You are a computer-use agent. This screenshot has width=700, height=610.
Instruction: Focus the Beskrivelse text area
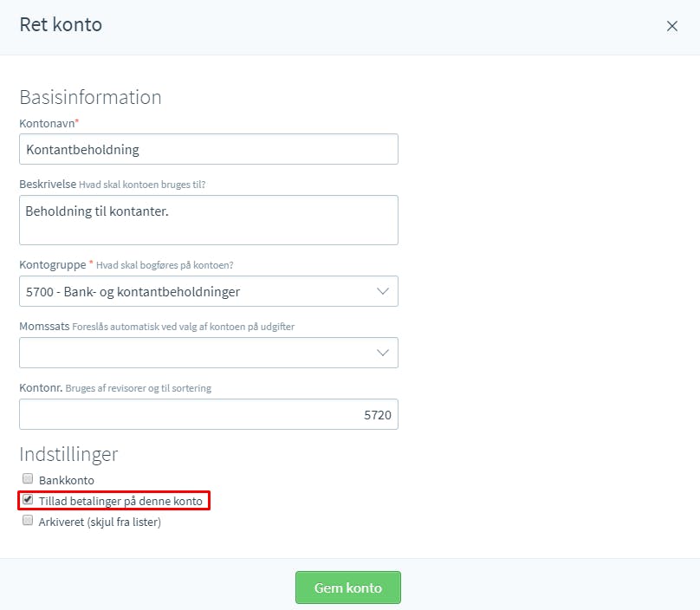tap(209, 220)
